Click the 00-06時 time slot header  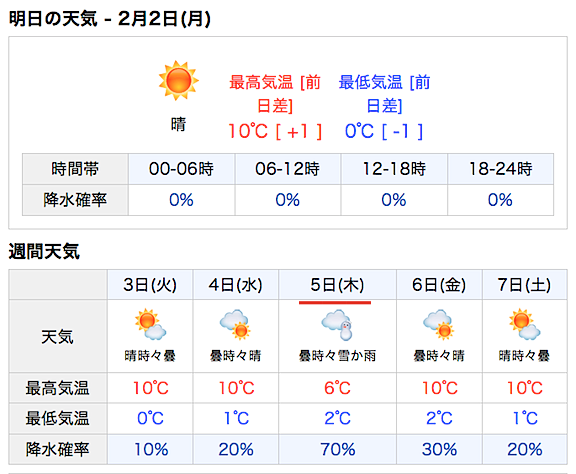click(181, 169)
